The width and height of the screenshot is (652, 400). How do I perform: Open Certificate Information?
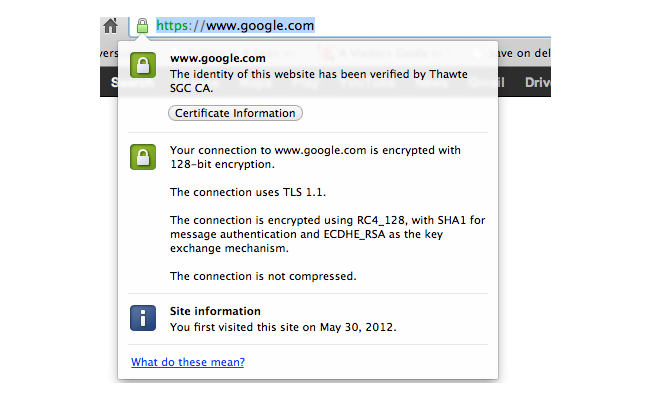[235, 113]
